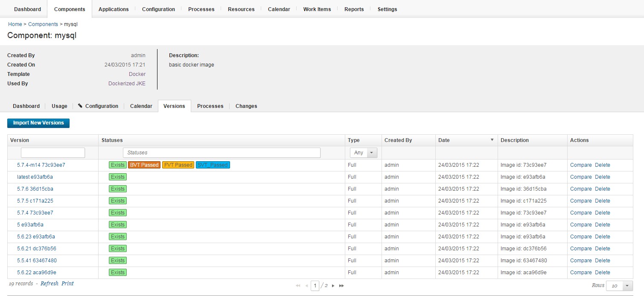Open version 5 e93afb6a

point(30,225)
